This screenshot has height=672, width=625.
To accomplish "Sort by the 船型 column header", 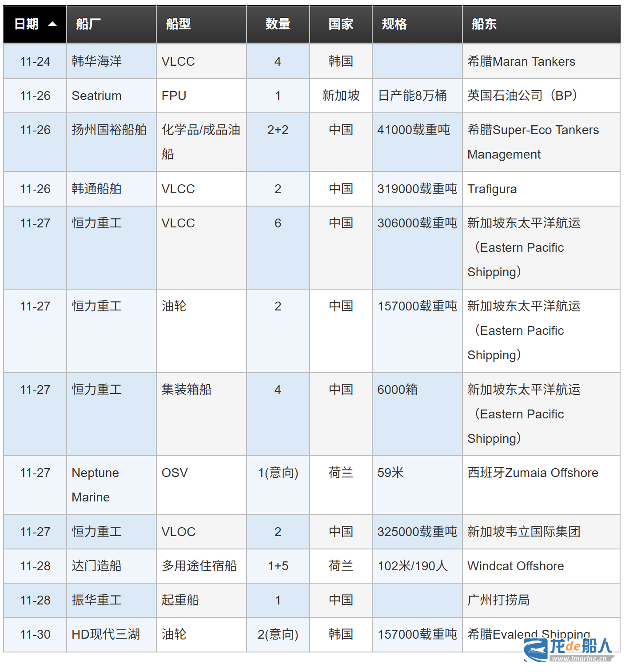I will coord(178,24).
